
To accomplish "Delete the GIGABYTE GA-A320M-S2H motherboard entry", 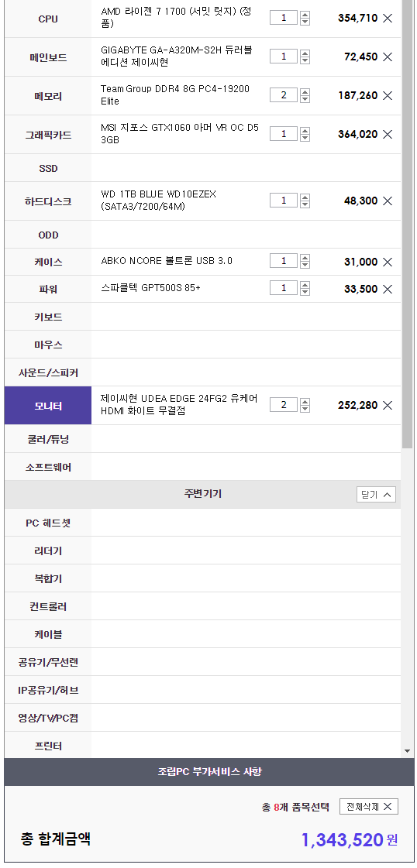I will [388, 57].
